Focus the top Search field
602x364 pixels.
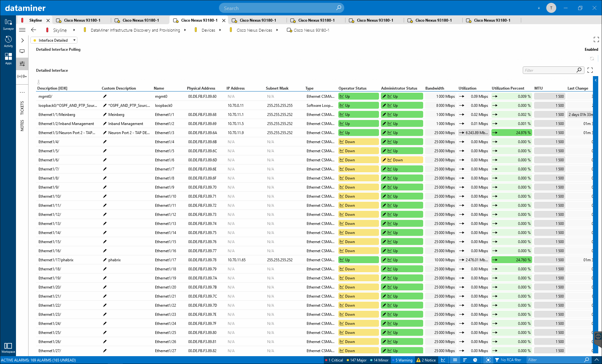(x=281, y=8)
